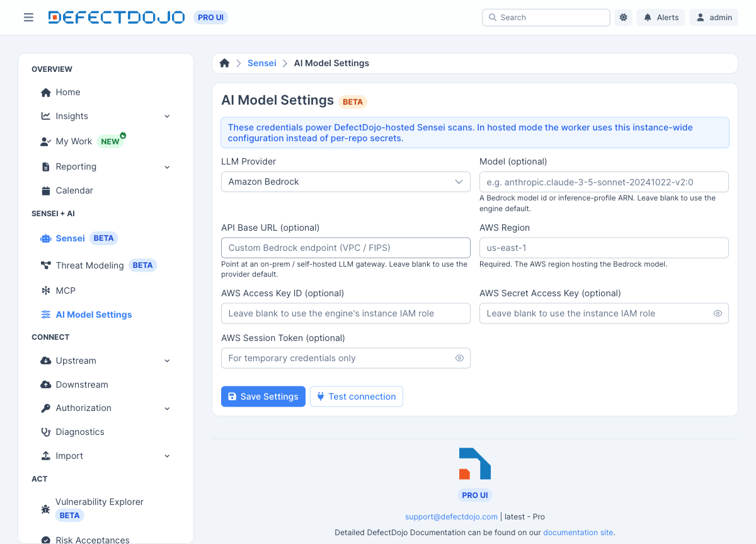
Task: Click the home icon in breadcrumb
Action: tap(224, 63)
